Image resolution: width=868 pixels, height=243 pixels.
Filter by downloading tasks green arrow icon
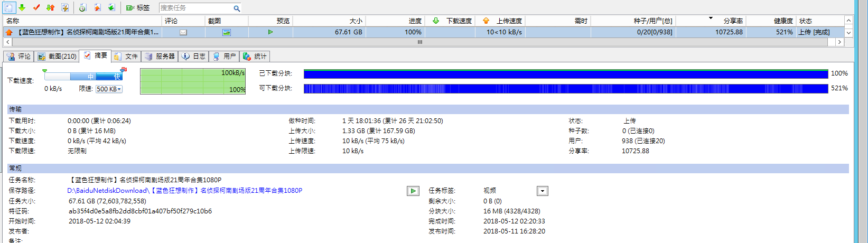click(22, 7)
